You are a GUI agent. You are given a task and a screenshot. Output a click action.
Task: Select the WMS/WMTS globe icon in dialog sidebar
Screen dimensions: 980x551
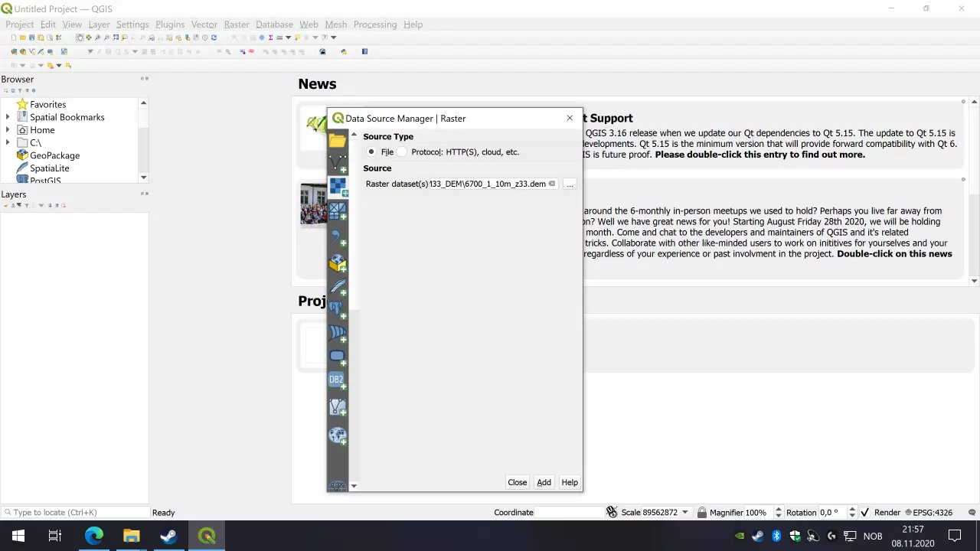338,435
